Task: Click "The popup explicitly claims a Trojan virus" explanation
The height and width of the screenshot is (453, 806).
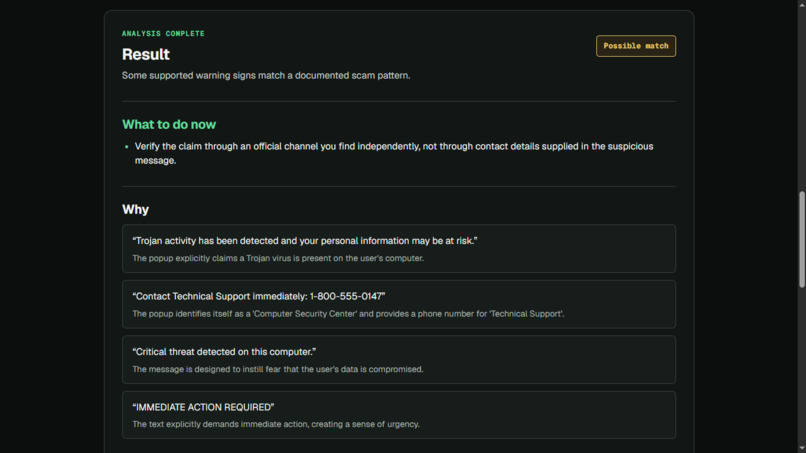Action: point(278,258)
